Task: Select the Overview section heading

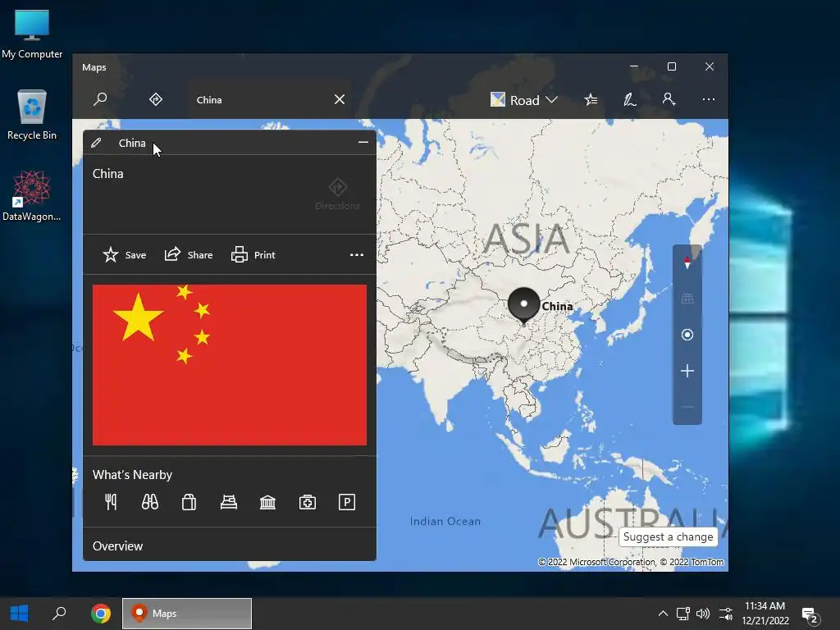Action: [x=118, y=546]
